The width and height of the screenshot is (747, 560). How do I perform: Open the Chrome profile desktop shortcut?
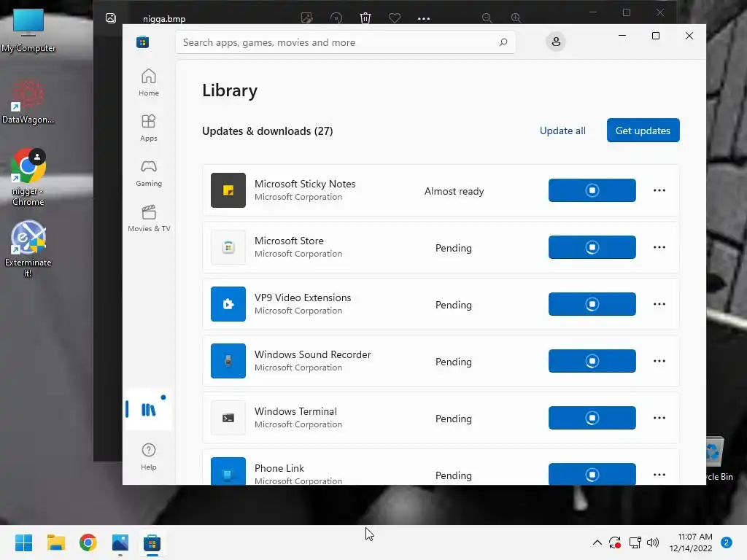tap(28, 176)
